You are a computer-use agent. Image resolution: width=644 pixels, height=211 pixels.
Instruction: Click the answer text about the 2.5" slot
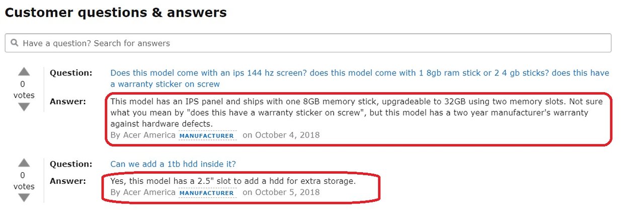pyautogui.click(x=233, y=181)
